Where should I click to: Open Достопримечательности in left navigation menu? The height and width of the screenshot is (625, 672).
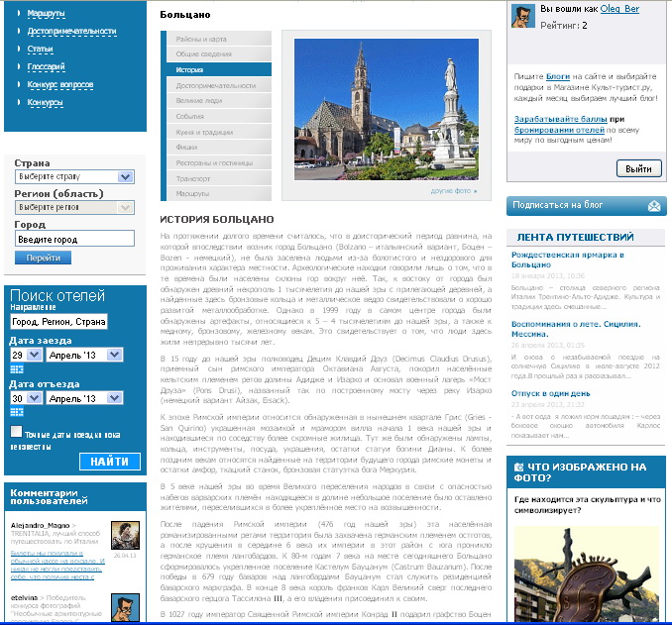(x=72, y=31)
